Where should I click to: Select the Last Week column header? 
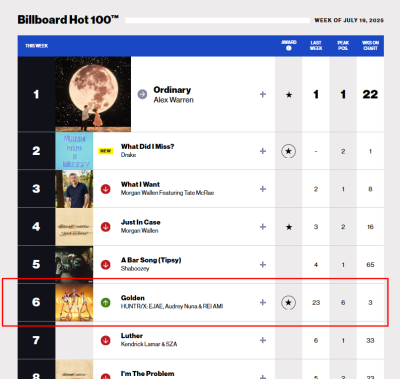(316, 45)
